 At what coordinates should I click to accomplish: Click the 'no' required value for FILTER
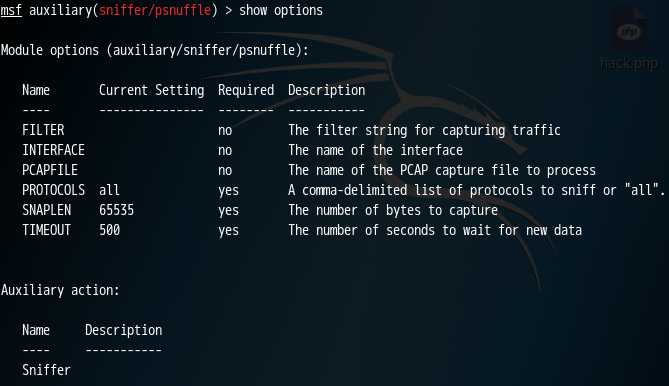click(x=225, y=130)
